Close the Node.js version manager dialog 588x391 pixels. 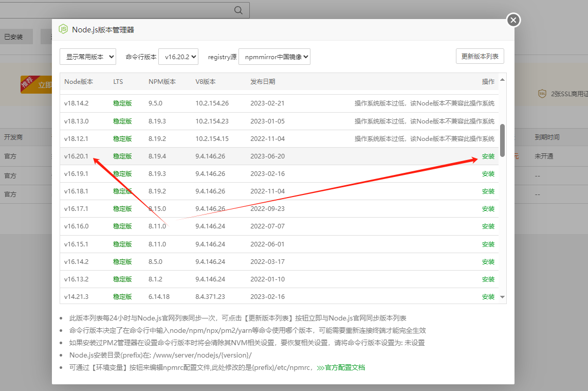point(513,20)
